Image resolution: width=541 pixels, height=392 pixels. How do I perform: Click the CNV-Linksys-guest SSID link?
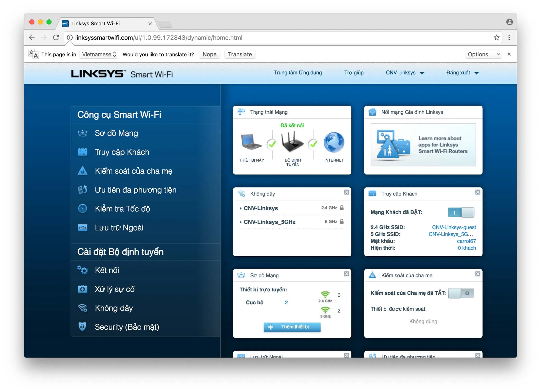tap(454, 227)
